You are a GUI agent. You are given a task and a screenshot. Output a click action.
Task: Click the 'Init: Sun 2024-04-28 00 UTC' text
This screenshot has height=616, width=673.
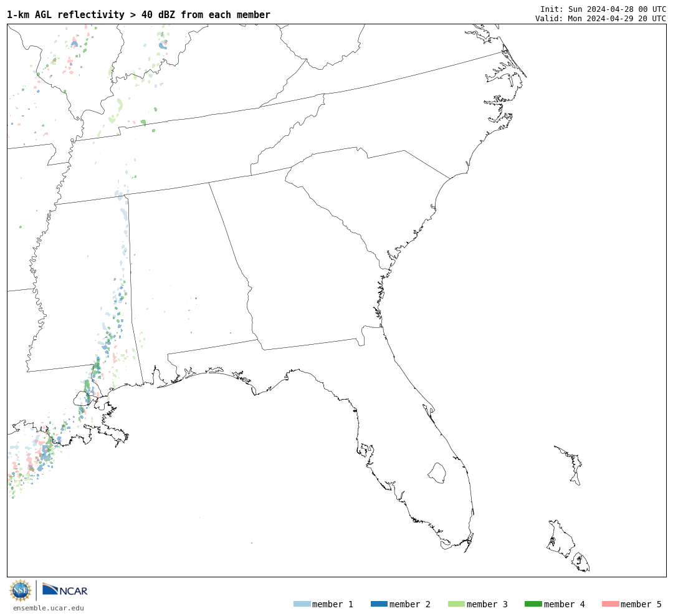603,9
